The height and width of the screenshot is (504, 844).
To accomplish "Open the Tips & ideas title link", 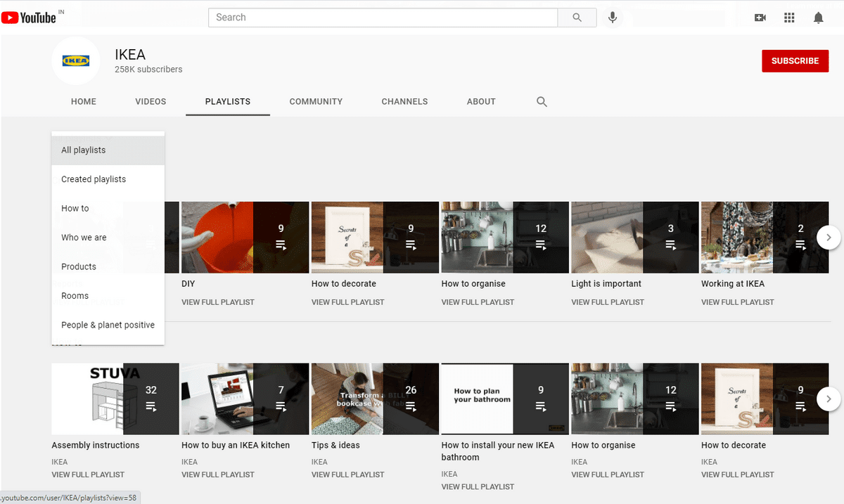I will [x=335, y=446].
